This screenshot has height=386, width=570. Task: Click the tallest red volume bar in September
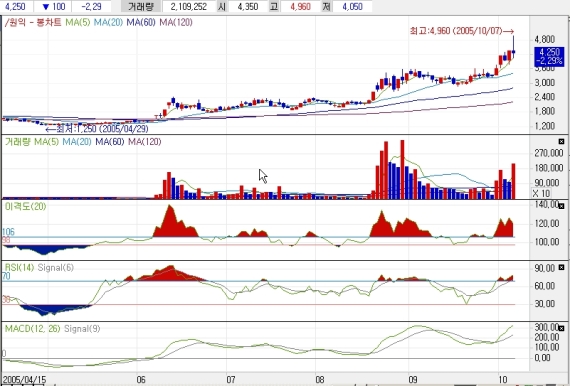(x=402, y=169)
